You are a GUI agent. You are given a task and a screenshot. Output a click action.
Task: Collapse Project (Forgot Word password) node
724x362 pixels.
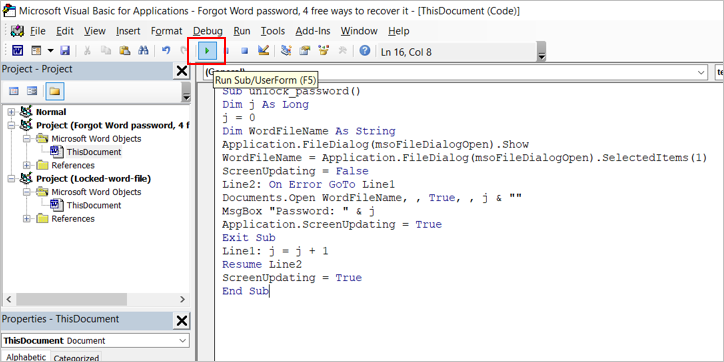[12, 125]
